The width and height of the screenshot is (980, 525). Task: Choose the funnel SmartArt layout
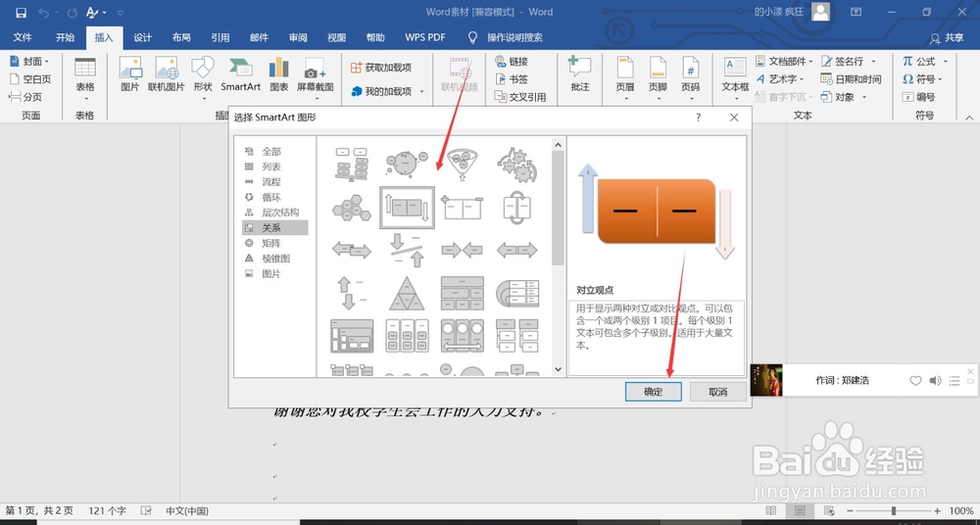[463, 164]
